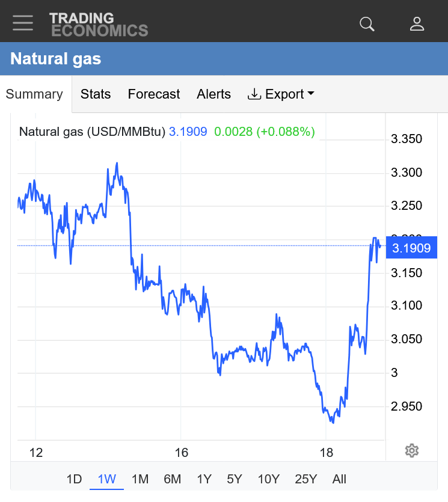Show the 6M time range
This screenshot has height=502, width=448.
click(x=172, y=479)
